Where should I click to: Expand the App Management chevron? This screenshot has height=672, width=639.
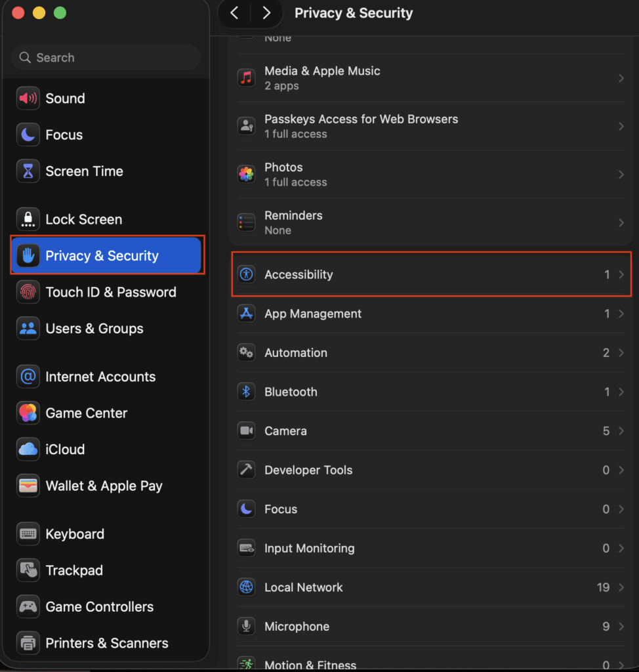tap(621, 314)
